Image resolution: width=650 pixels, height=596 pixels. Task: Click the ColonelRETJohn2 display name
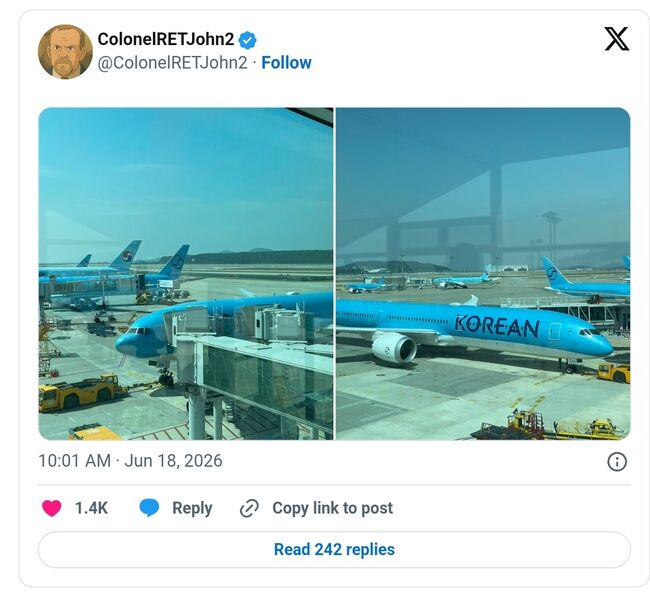tap(166, 39)
